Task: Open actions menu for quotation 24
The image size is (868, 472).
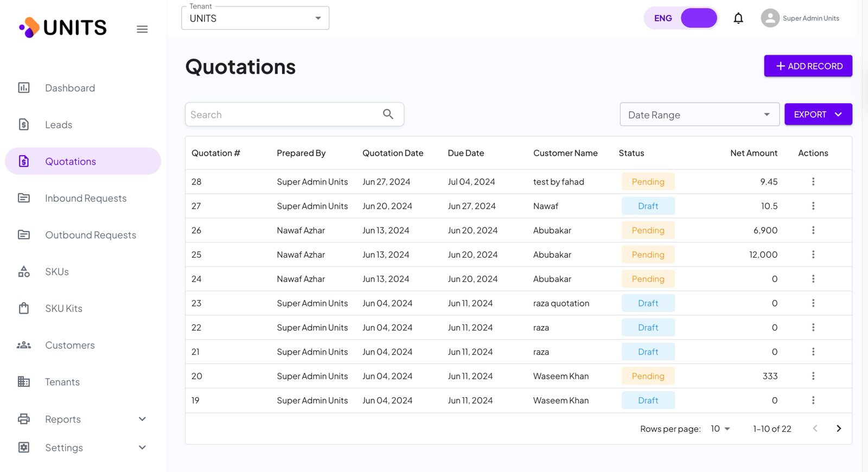Action: coord(813,279)
